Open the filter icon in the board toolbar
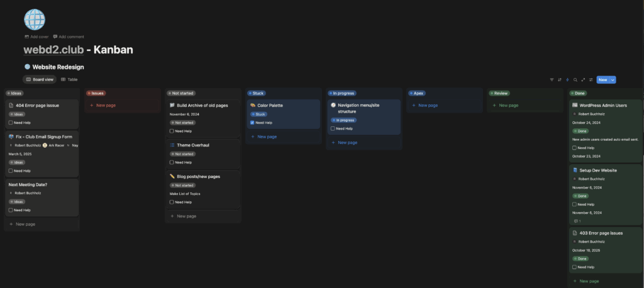 coord(552,80)
